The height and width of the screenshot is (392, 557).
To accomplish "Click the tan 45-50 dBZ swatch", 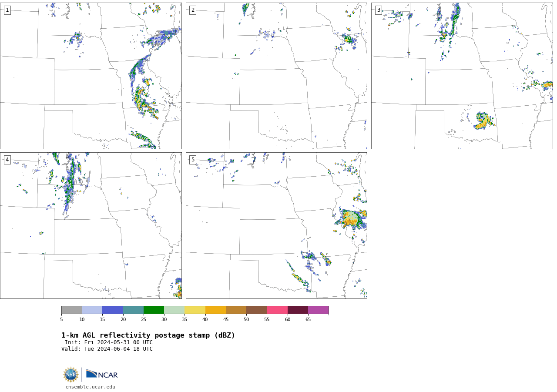I will [x=236, y=310].
